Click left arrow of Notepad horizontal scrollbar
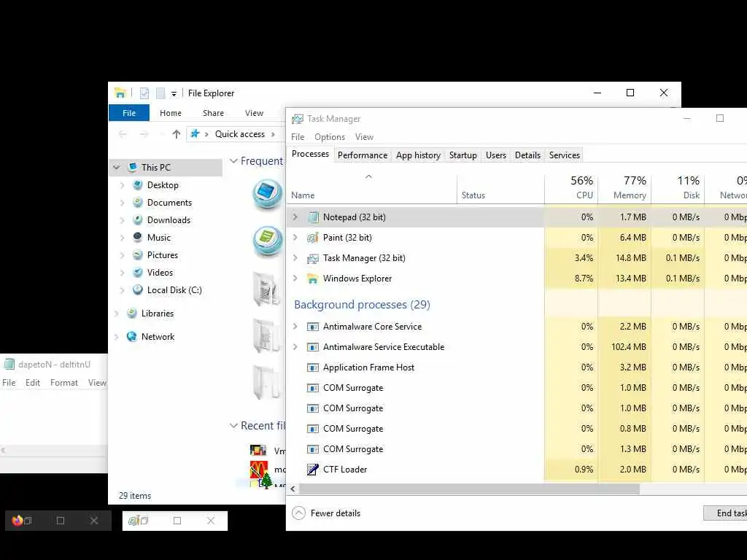The height and width of the screenshot is (560, 747). point(4,450)
